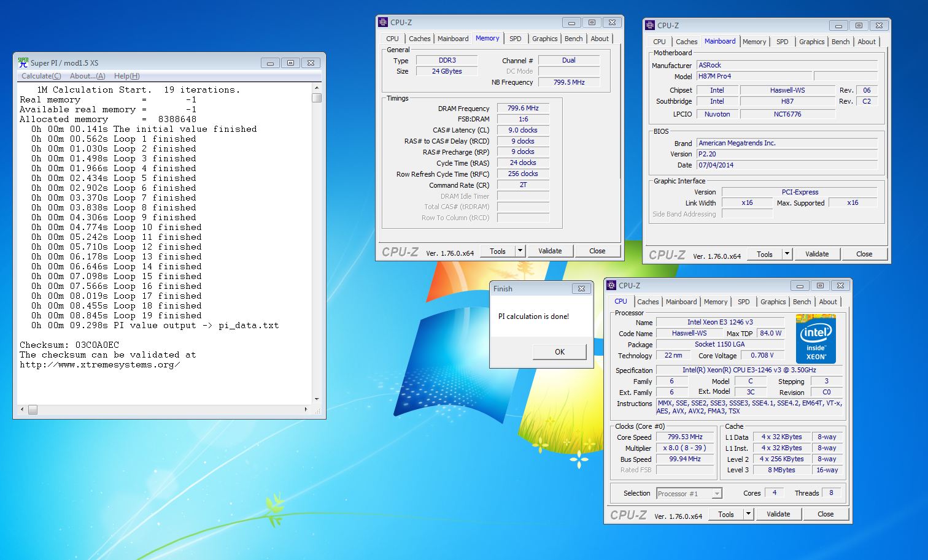The image size is (928, 560).
Task: Click Close button in Memory window
Action: pos(597,251)
